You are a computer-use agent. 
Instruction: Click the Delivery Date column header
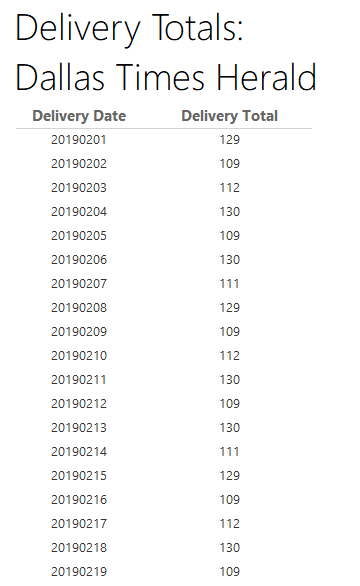click(79, 116)
